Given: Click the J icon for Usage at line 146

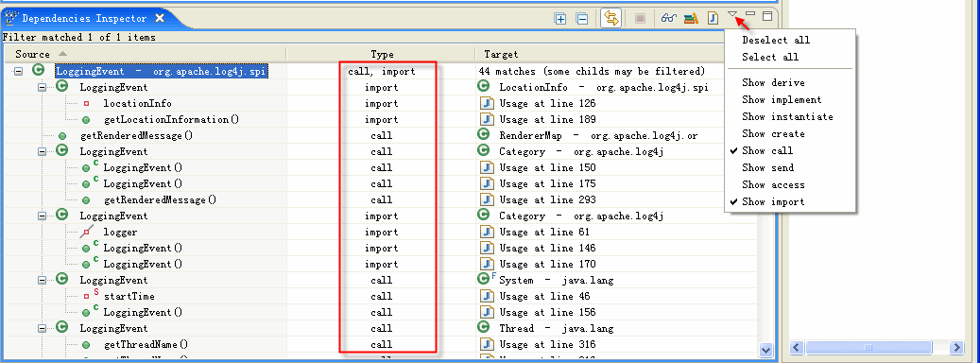Looking at the screenshot, I should [487, 248].
